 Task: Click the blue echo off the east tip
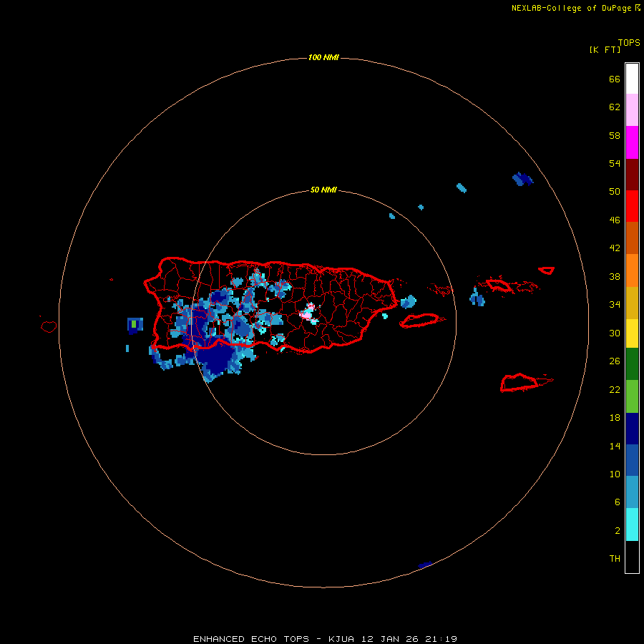point(409,302)
